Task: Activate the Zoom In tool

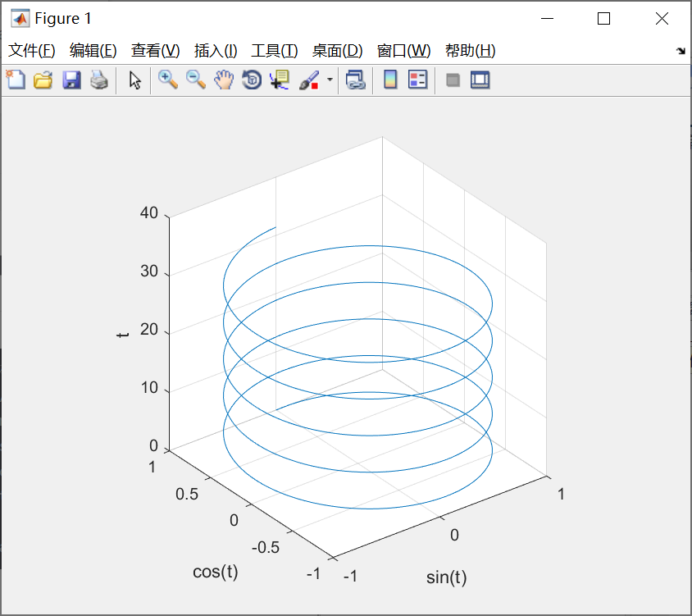Action: point(169,80)
